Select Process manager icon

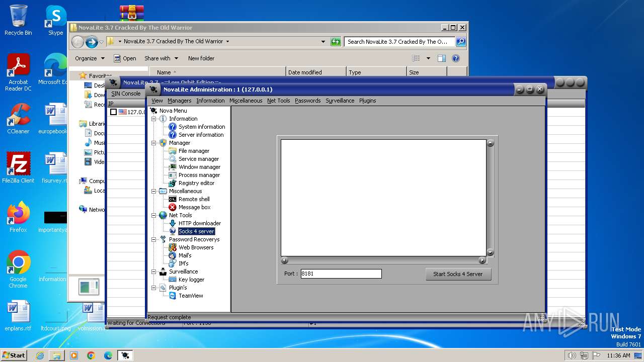tap(173, 175)
